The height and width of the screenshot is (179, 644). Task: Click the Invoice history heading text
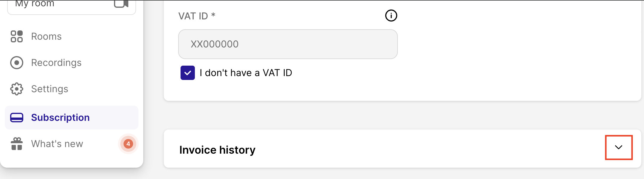(x=217, y=150)
